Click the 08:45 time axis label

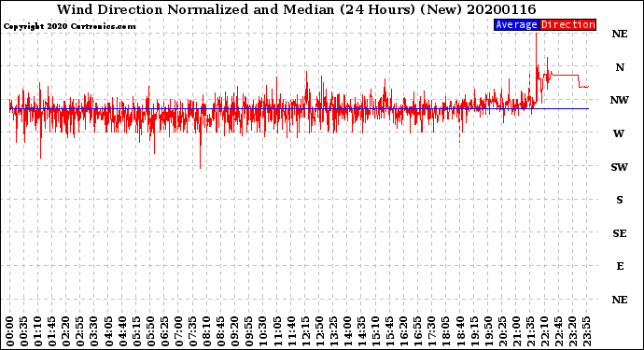pyautogui.click(x=221, y=331)
